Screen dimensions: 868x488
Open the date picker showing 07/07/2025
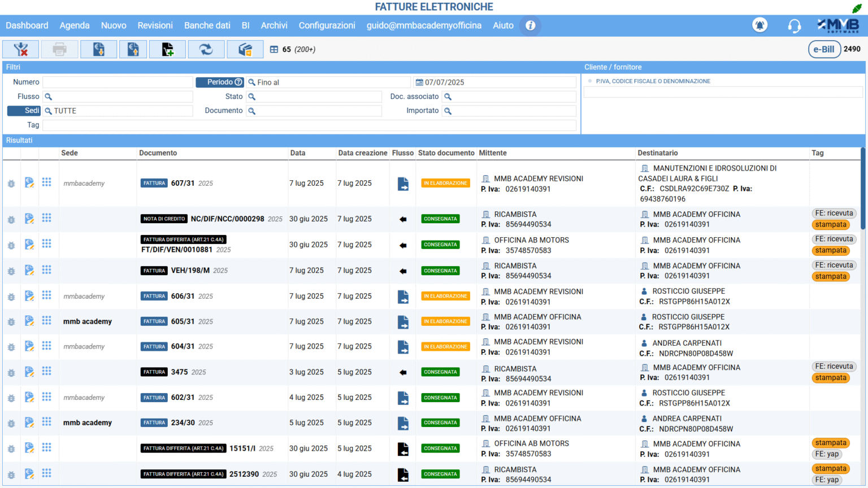(419, 82)
